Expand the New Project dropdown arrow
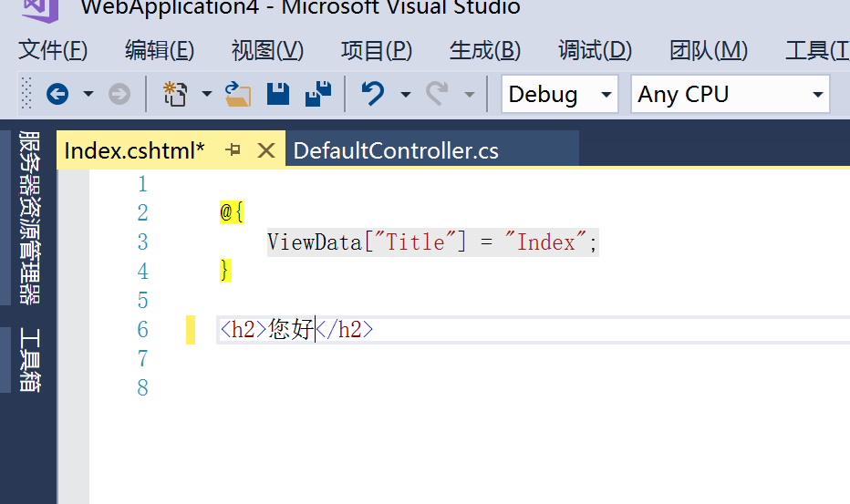This screenshot has width=850, height=504. point(207,94)
